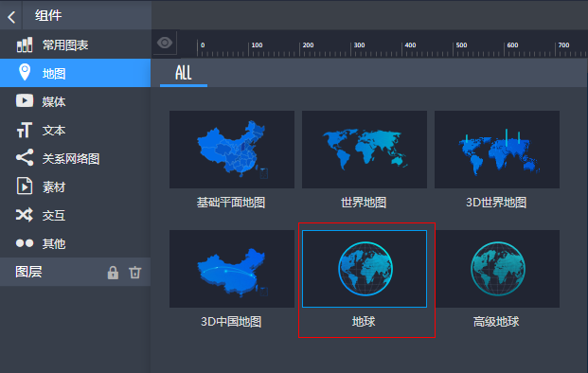Click the 世界地图 label text
The image size is (588, 373).
pos(364,203)
